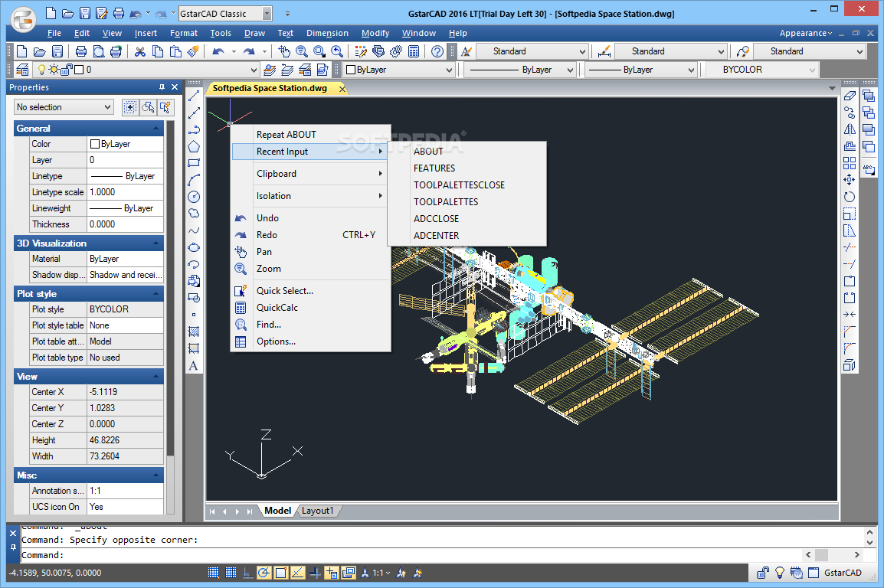
Task: Collapse the 3D Visualization section
Action: (156, 243)
